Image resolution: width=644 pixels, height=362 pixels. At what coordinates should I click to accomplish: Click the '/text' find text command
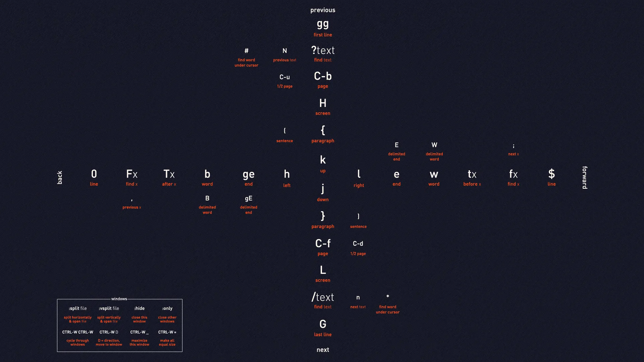click(322, 297)
